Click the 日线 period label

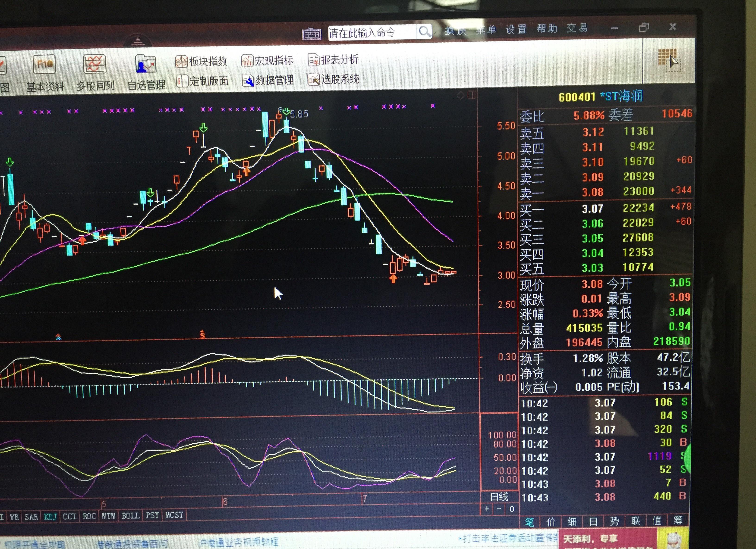pyautogui.click(x=499, y=497)
